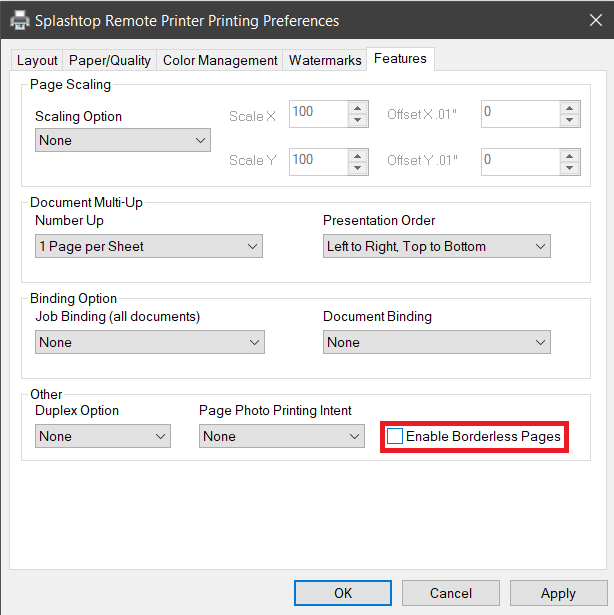The height and width of the screenshot is (615, 614).
Task: Open the Paper/Quality tab
Action: click(110, 61)
